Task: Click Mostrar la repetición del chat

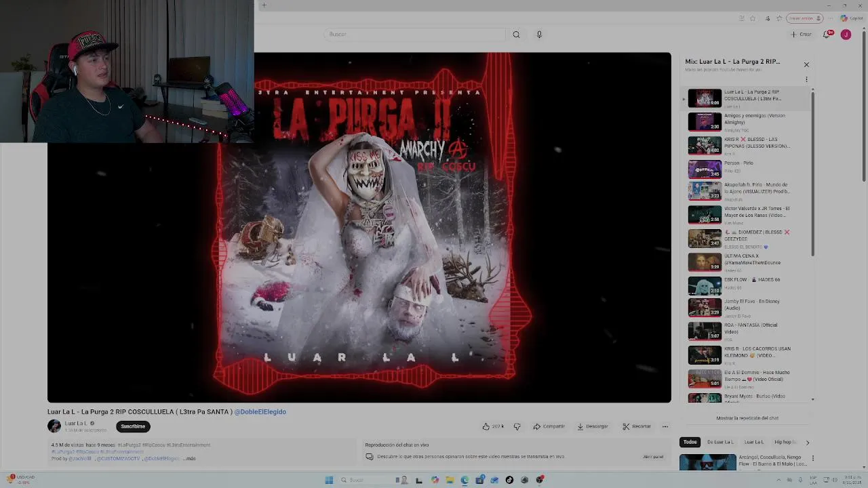Action: tap(747, 418)
